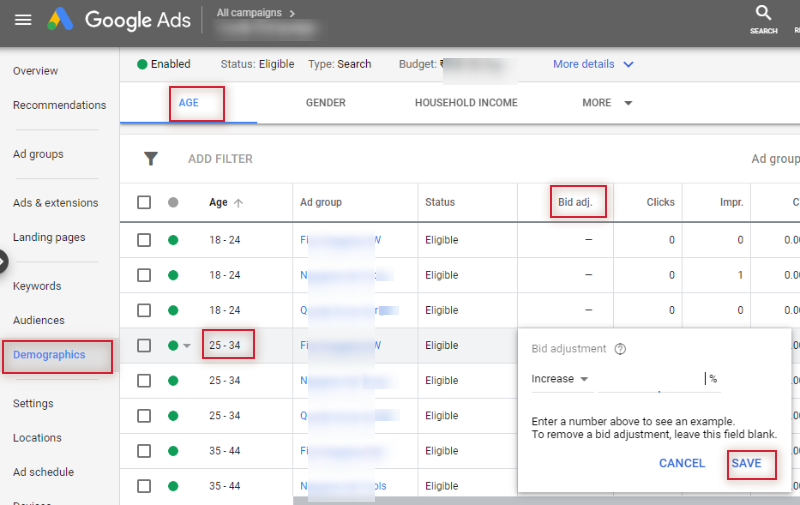Sort by the Status column header
Image resolution: width=800 pixels, height=505 pixels.
click(x=440, y=202)
